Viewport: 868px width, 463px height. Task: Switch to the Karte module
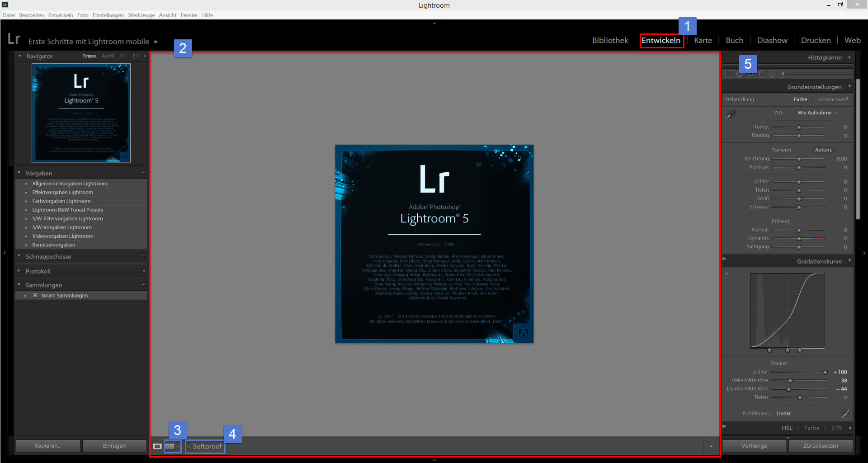coord(703,40)
